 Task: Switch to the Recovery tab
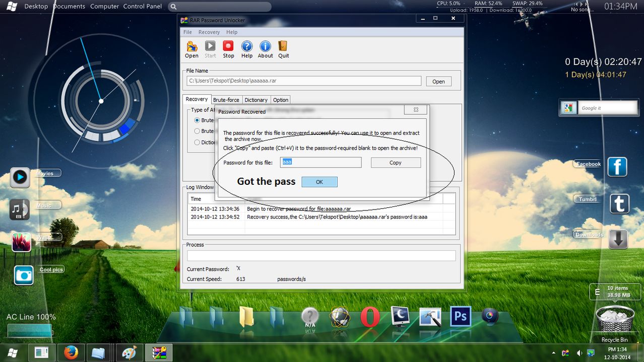[x=197, y=99]
